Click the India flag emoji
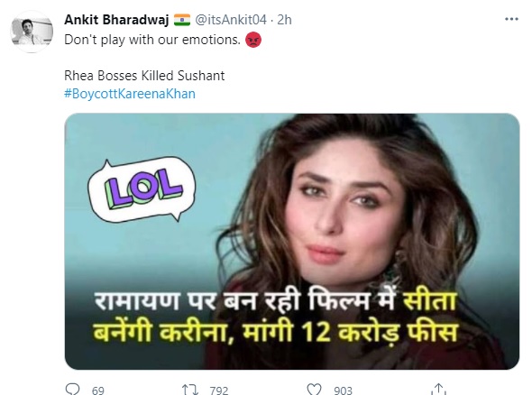 click(182, 20)
